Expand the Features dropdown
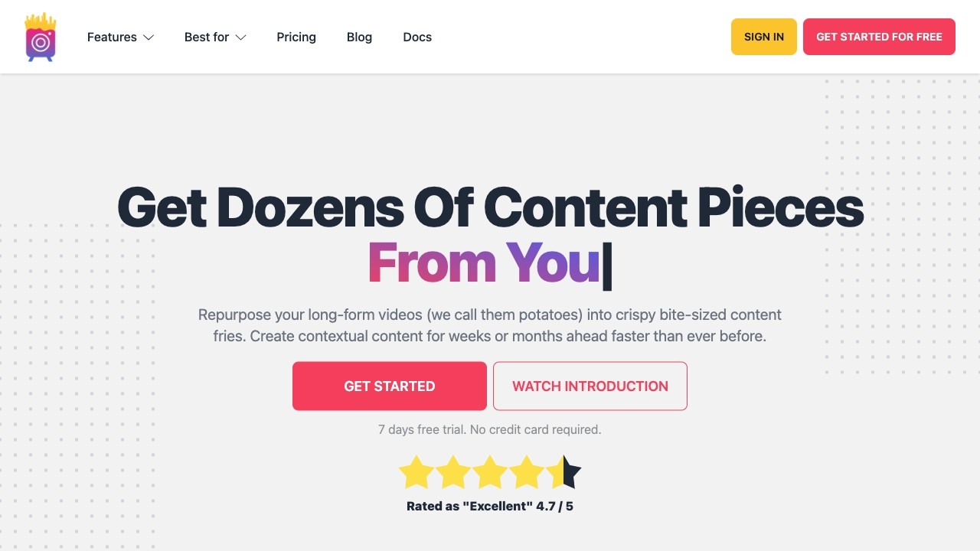The image size is (980, 551). (x=112, y=37)
